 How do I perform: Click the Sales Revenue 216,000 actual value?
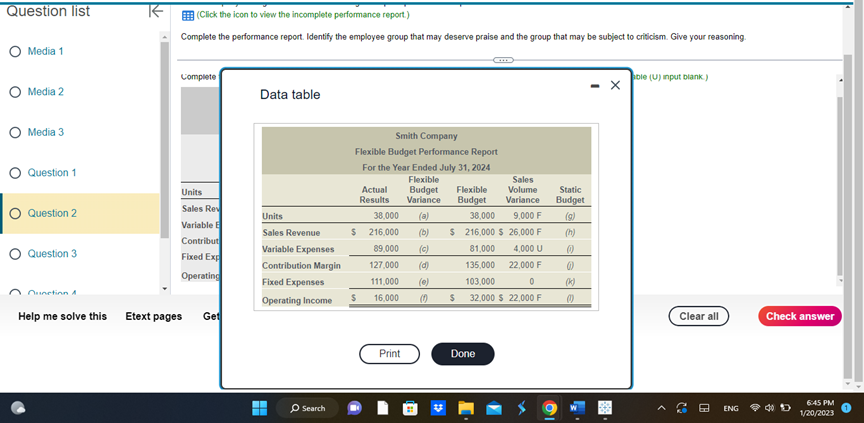[384, 232]
